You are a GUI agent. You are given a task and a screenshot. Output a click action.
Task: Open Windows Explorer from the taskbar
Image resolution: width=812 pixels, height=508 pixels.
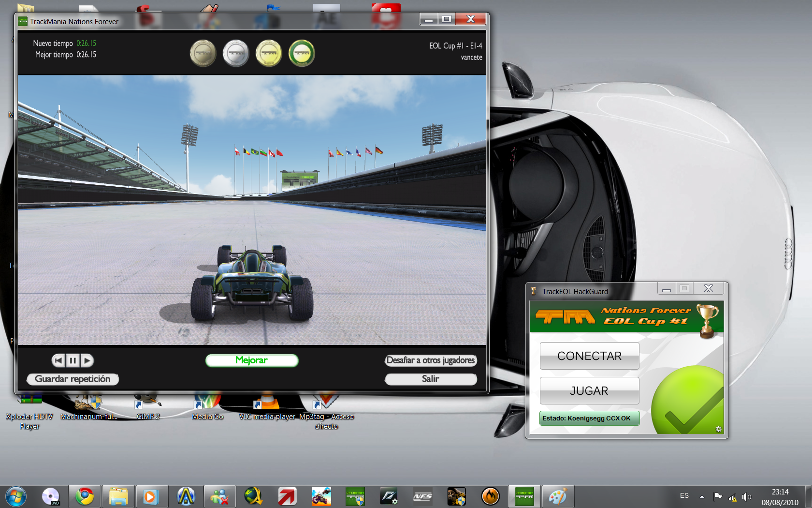[118, 496]
